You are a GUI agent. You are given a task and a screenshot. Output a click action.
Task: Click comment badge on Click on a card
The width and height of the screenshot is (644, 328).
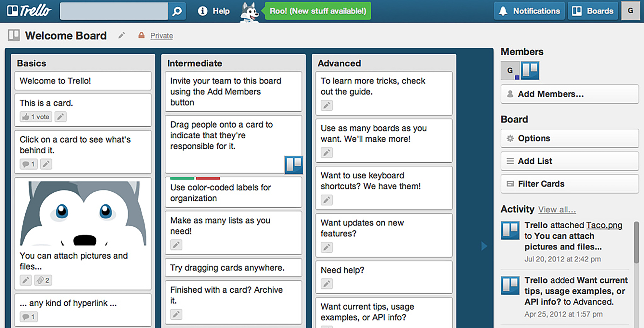click(x=28, y=164)
